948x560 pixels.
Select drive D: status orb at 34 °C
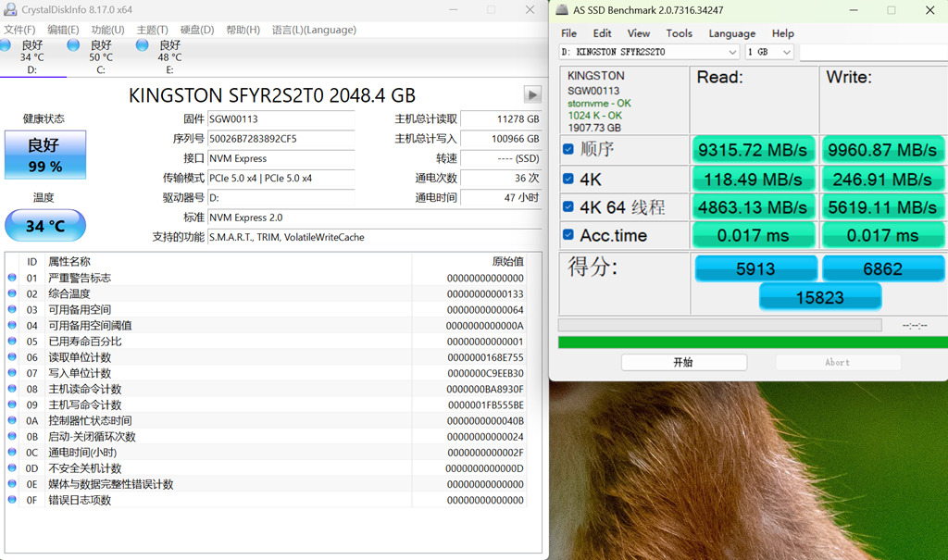[x=5, y=44]
